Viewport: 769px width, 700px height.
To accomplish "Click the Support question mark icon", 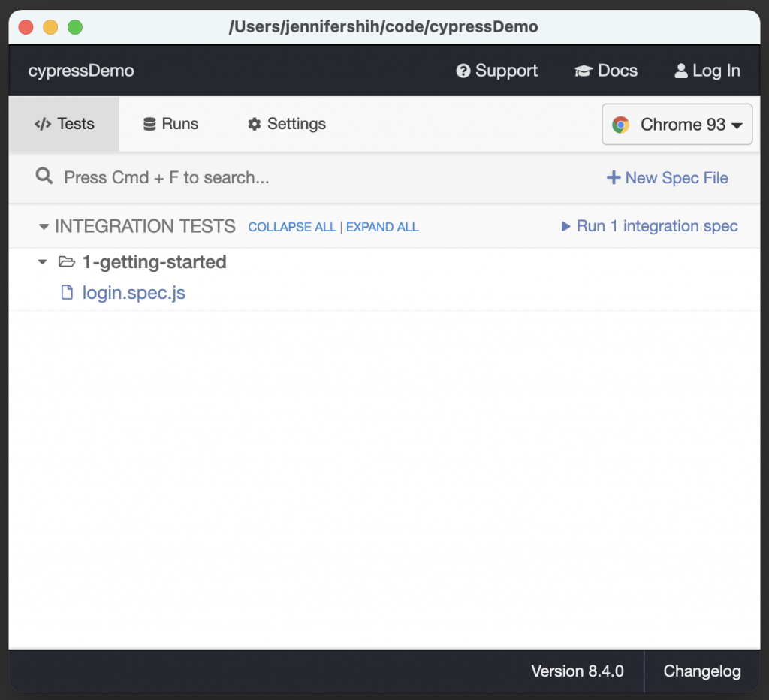I will pos(463,71).
